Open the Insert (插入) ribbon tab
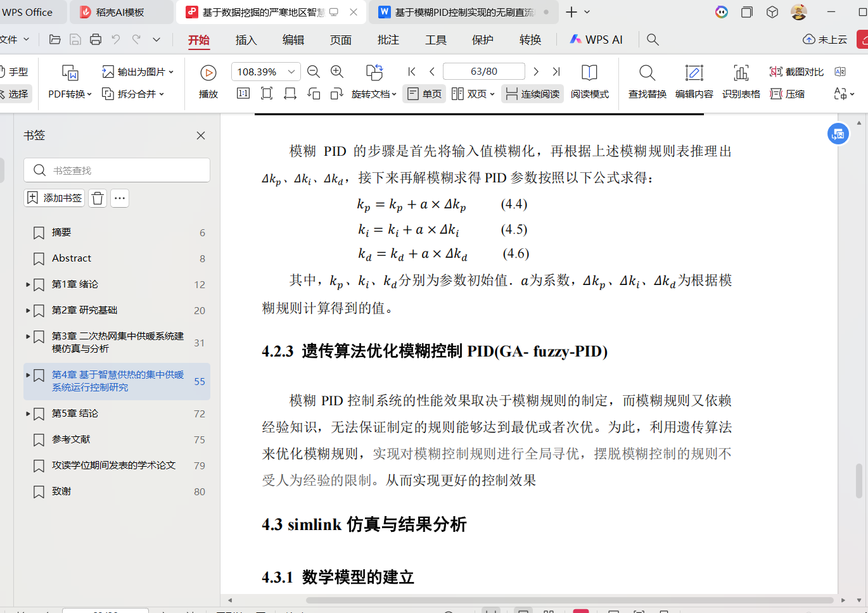The image size is (868, 613). (246, 40)
